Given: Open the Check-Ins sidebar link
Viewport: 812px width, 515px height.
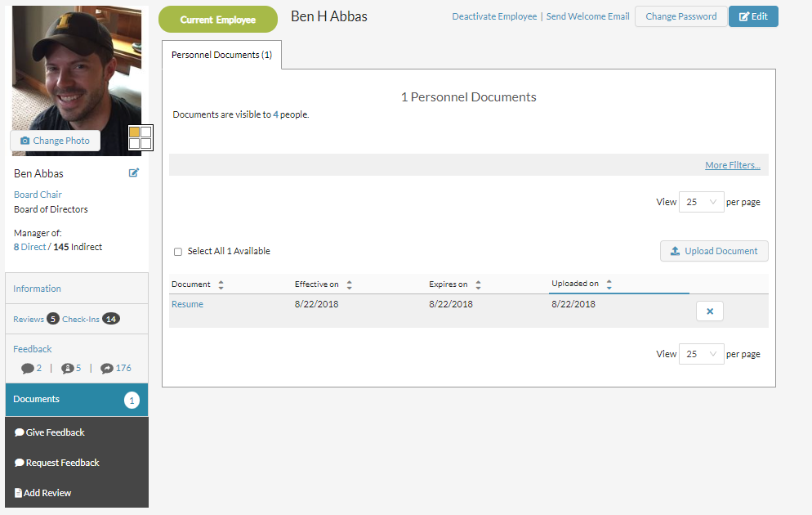Looking at the screenshot, I should [x=81, y=319].
